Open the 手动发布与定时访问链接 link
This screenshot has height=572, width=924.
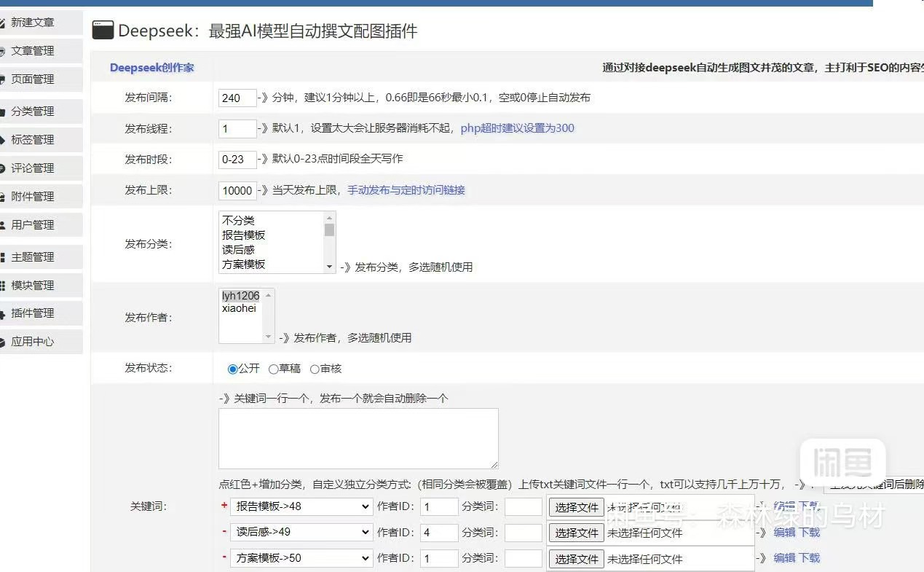(x=406, y=190)
